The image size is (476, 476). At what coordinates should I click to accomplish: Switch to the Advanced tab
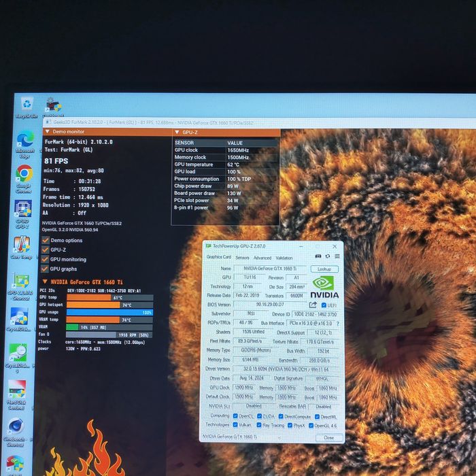[262, 258]
